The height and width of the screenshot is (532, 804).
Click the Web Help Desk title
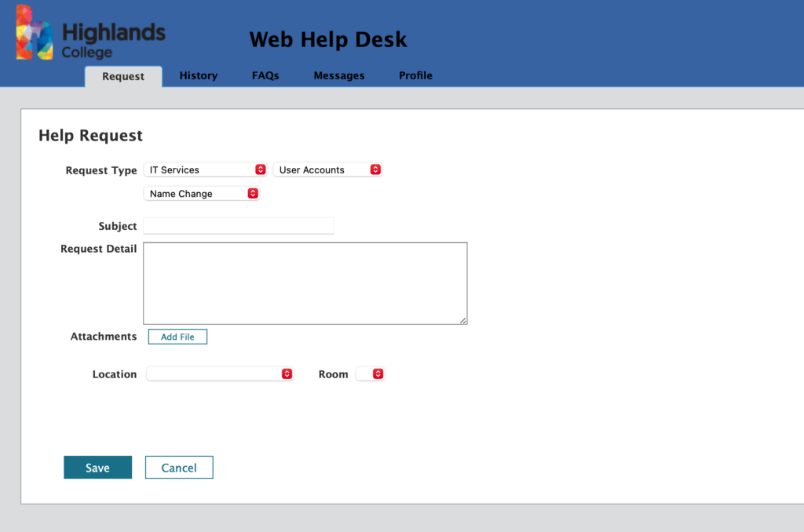328,39
